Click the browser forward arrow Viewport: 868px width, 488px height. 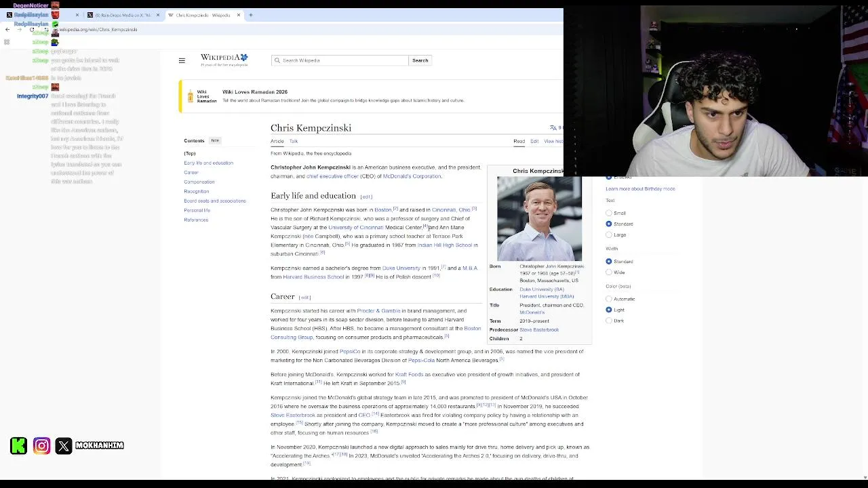pos(20,30)
